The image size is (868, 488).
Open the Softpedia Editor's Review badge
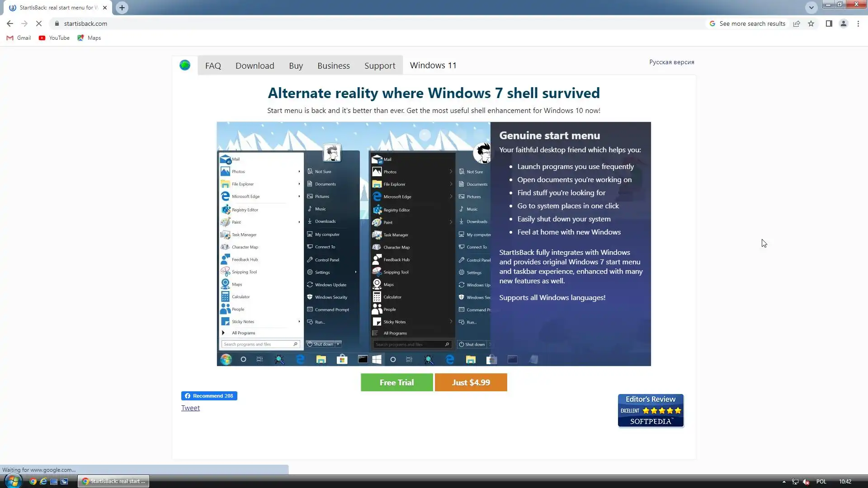pyautogui.click(x=651, y=410)
